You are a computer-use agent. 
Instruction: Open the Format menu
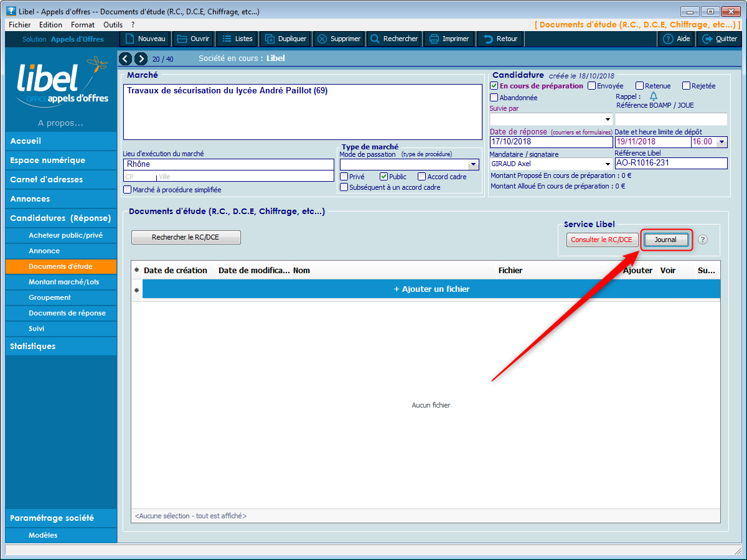coord(83,25)
